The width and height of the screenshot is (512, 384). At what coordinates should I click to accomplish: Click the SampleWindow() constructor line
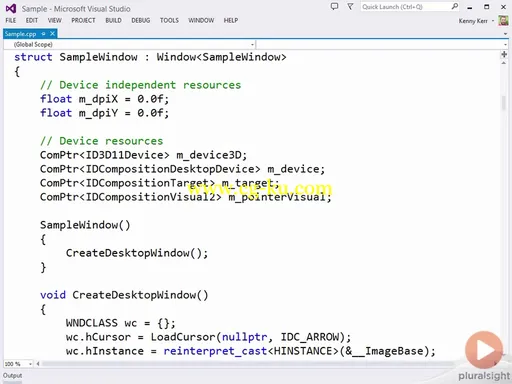point(85,225)
